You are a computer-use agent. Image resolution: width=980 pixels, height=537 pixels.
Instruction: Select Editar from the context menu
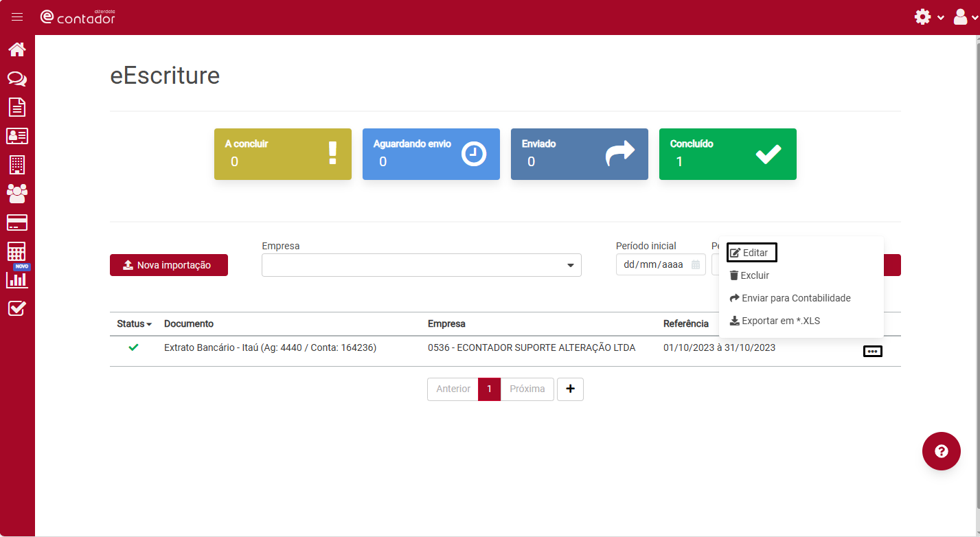coord(751,253)
